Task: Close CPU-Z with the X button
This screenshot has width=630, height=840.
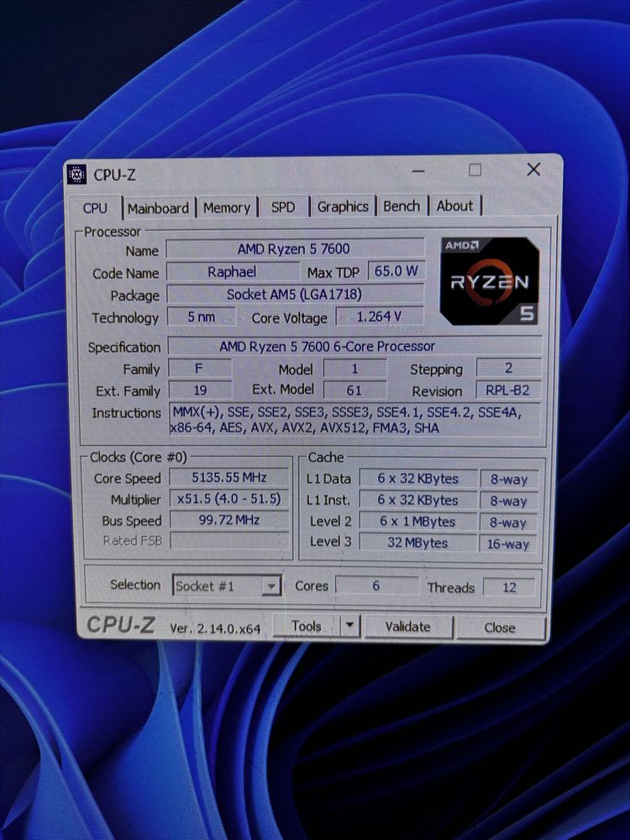Action: point(533,170)
